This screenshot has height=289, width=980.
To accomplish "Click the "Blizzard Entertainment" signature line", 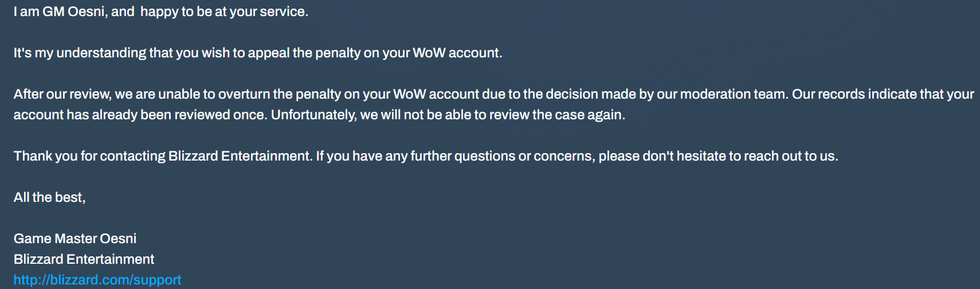I will pyautogui.click(x=84, y=259).
